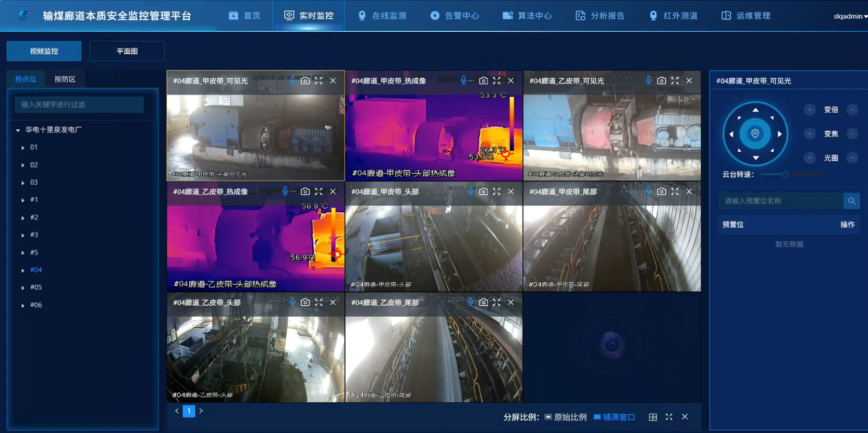Switch to the 平面图 view button
Viewport: 868px width, 433px height.
click(x=127, y=51)
